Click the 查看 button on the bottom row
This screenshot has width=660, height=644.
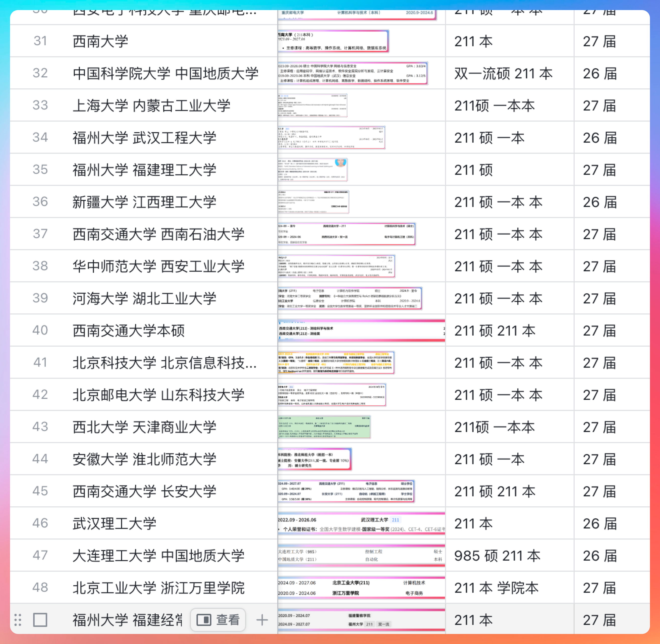coord(218,620)
